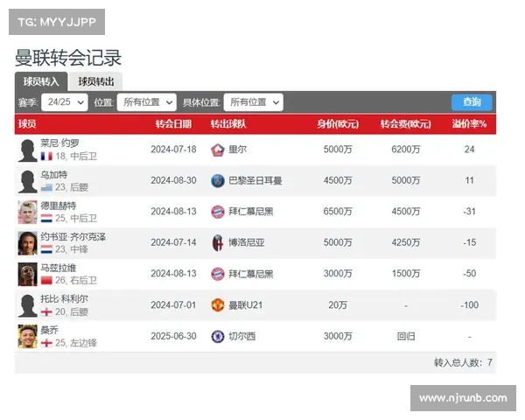Open player 莱尼·约罗 name link
This screenshot has width=525, height=420.
pyautogui.click(x=59, y=143)
